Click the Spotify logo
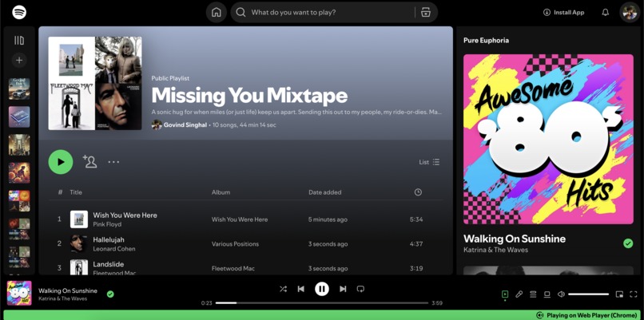This screenshot has height=320, width=644. pyautogui.click(x=19, y=12)
